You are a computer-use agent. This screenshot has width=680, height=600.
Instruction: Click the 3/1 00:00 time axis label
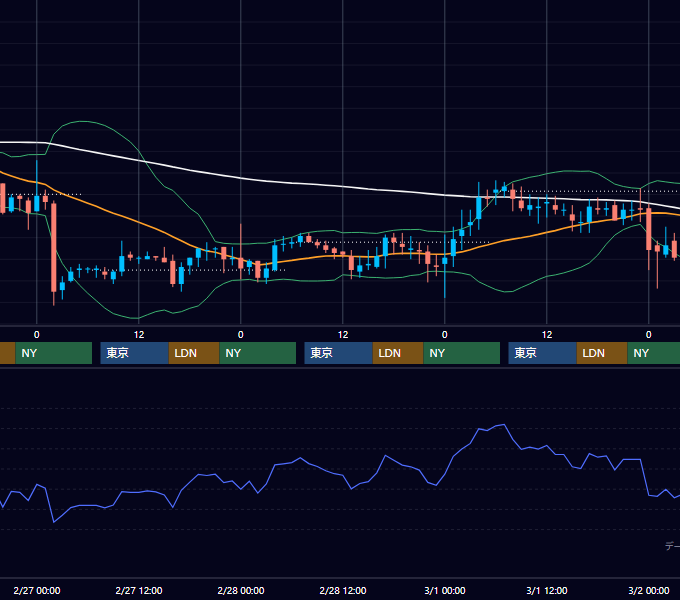coord(445,590)
